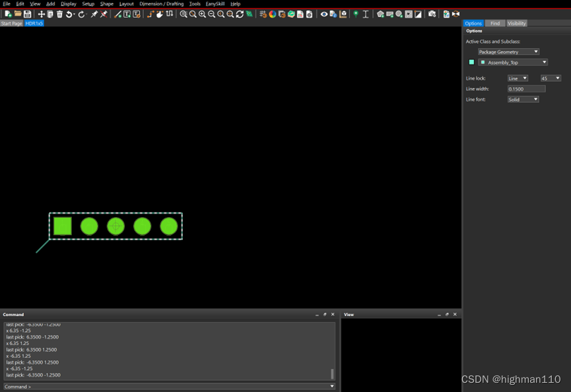Toggle the eye visibility toolbar icon
This screenshot has height=392, width=571.
(324, 14)
